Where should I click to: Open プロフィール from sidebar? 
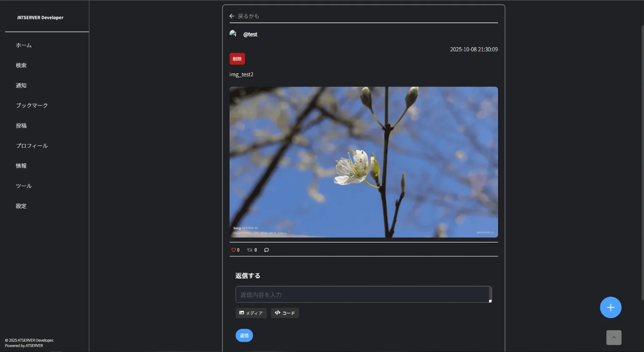coord(32,146)
